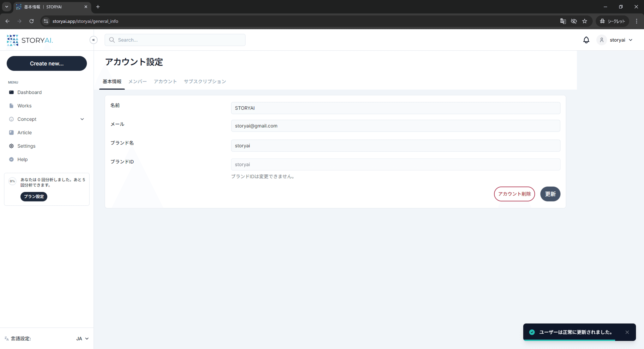
Task: Click the user avatar icon
Action: point(602,40)
